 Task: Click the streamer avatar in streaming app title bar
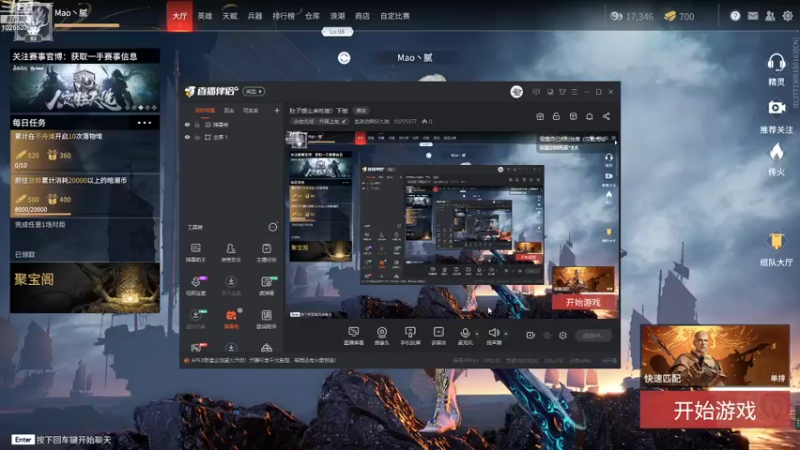[516, 92]
